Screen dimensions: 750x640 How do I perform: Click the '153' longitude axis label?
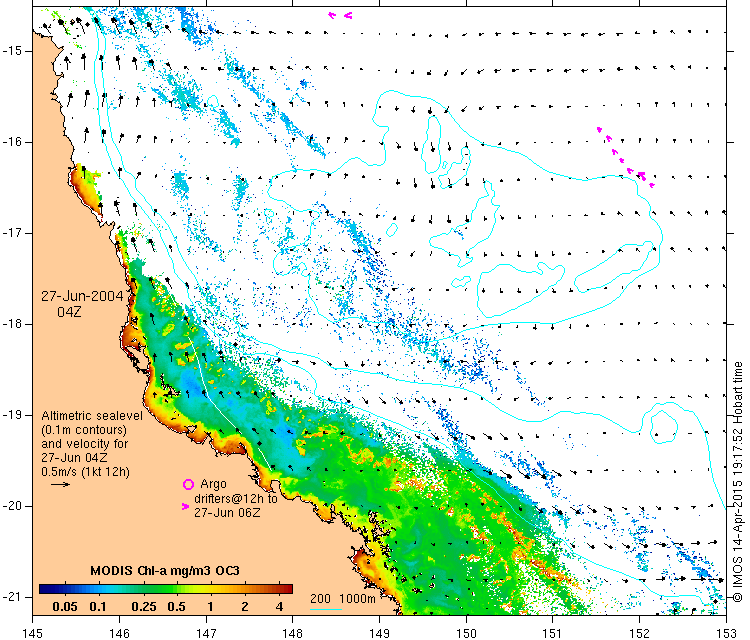tap(727, 633)
